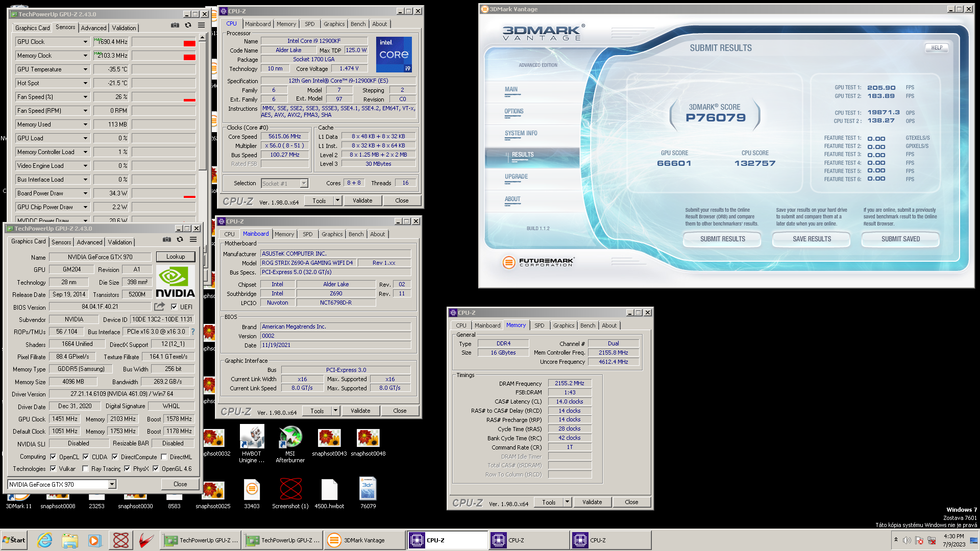
Task: Expand Memory Clock sensor dropdown
Action: coord(85,56)
